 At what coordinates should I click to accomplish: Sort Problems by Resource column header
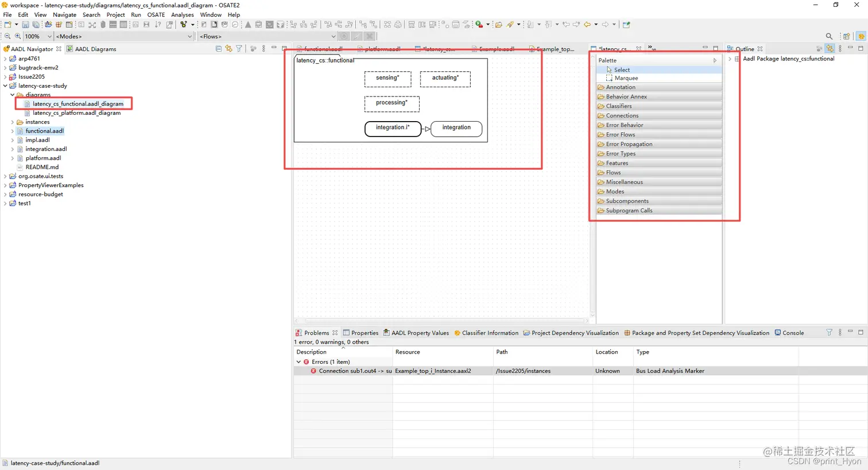tap(443, 352)
